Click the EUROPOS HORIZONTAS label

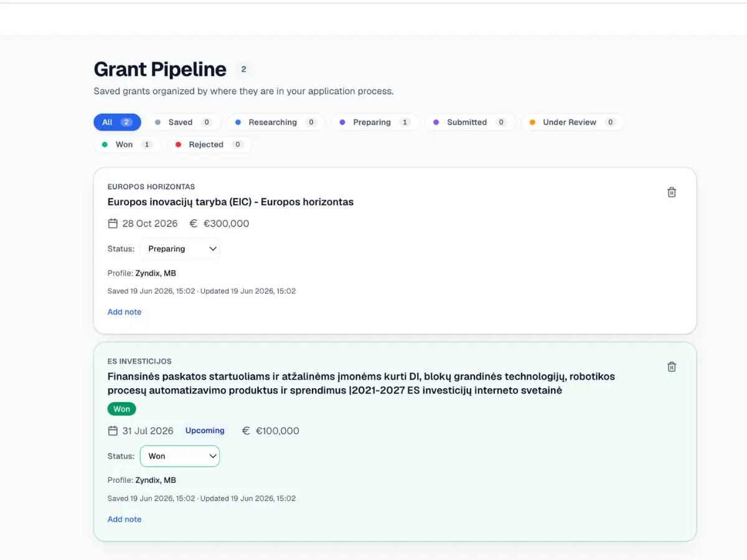click(151, 187)
